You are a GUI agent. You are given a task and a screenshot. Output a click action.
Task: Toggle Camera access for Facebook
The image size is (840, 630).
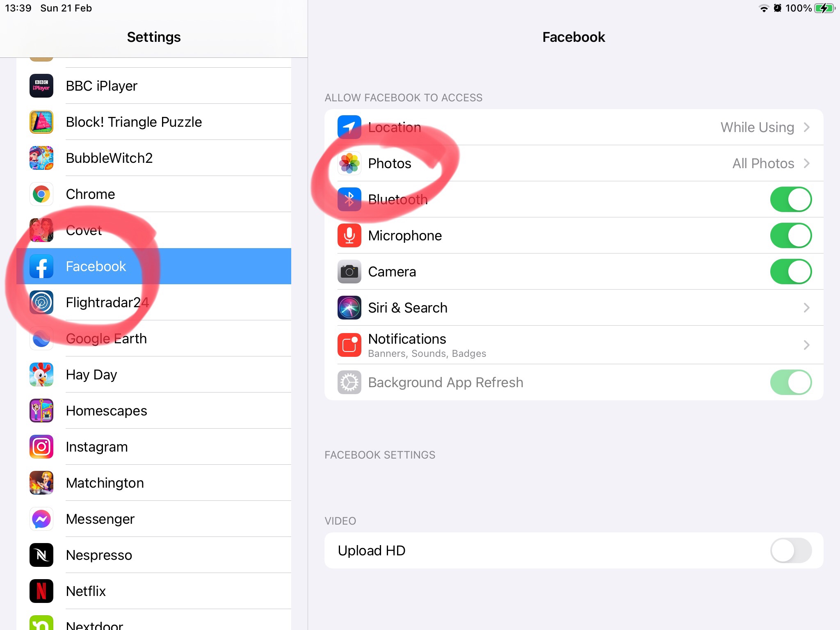pos(791,272)
